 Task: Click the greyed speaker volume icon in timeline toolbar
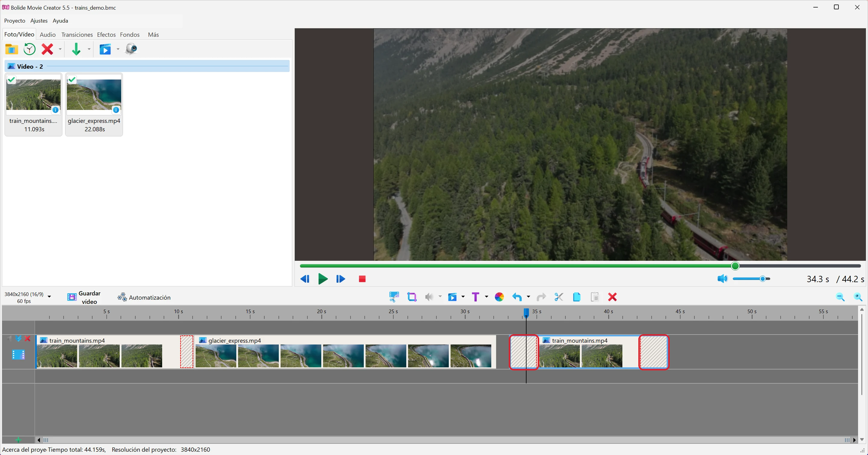(429, 297)
